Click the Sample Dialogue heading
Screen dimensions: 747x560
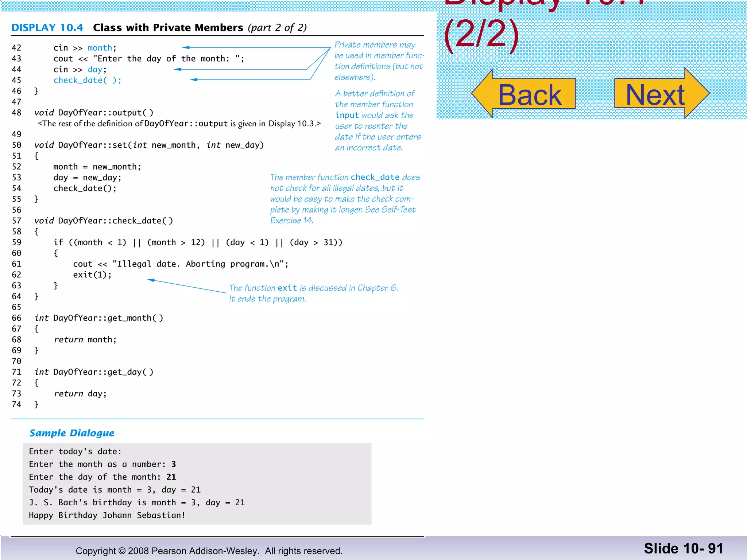(x=72, y=433)
